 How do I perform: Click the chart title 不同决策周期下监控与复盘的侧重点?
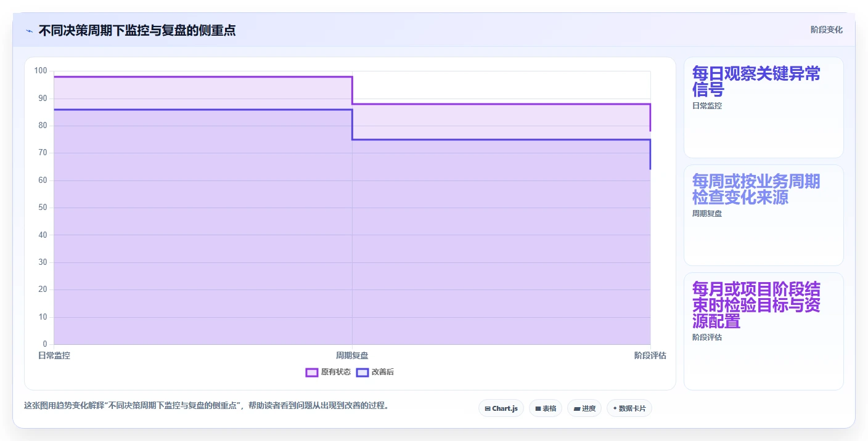click(137, 30)
